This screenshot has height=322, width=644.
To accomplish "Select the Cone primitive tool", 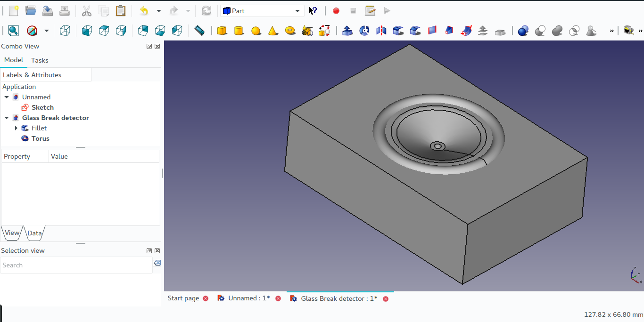I will pos(273,30).
